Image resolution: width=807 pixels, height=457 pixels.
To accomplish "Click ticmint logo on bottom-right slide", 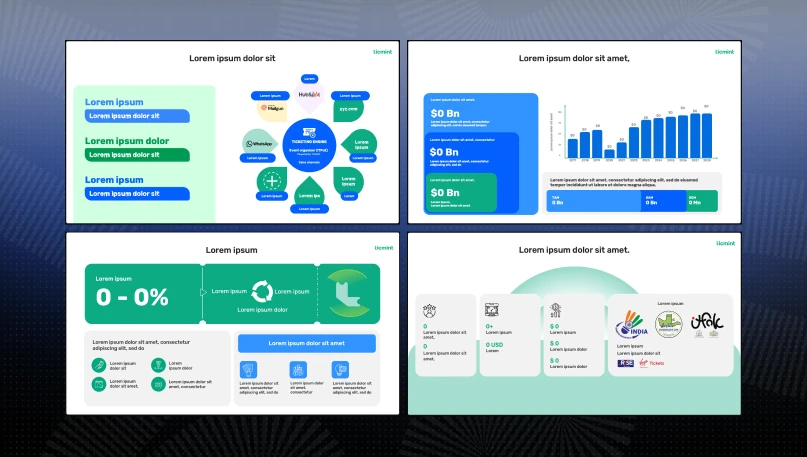I will [726, 243].
